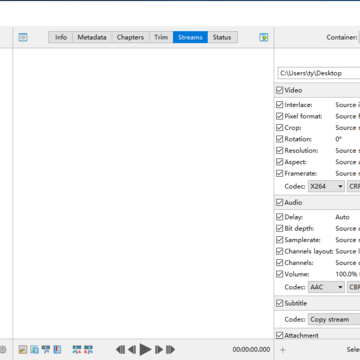360x360 pixels.
Task: Click the copy-image icon in bottom toolbar
Action: coord(34,349)
